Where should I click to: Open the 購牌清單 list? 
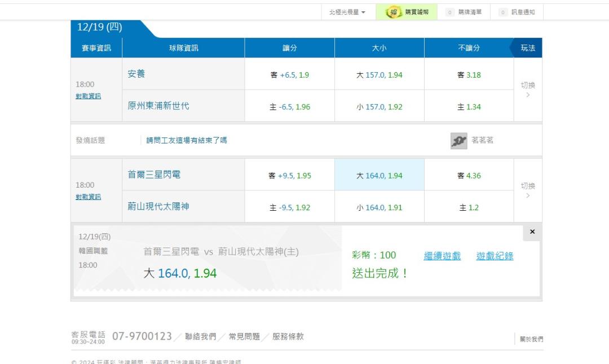(464, 12)
